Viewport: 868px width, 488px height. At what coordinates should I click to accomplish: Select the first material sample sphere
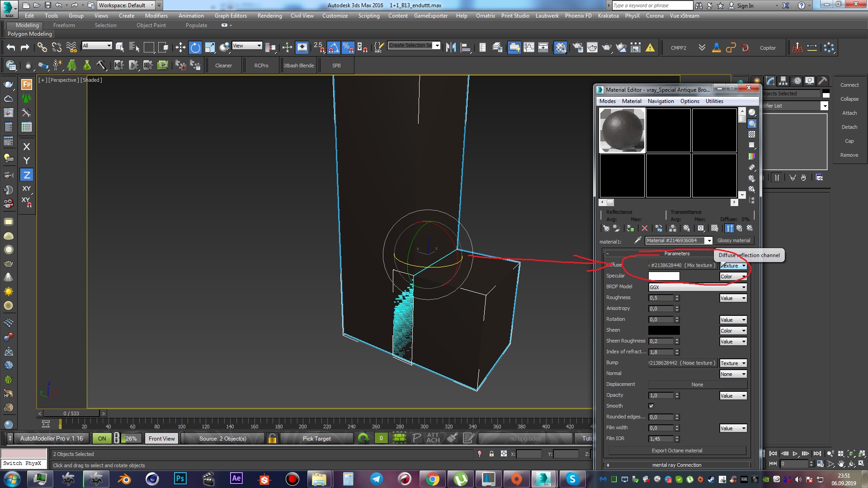pos(622,131)
